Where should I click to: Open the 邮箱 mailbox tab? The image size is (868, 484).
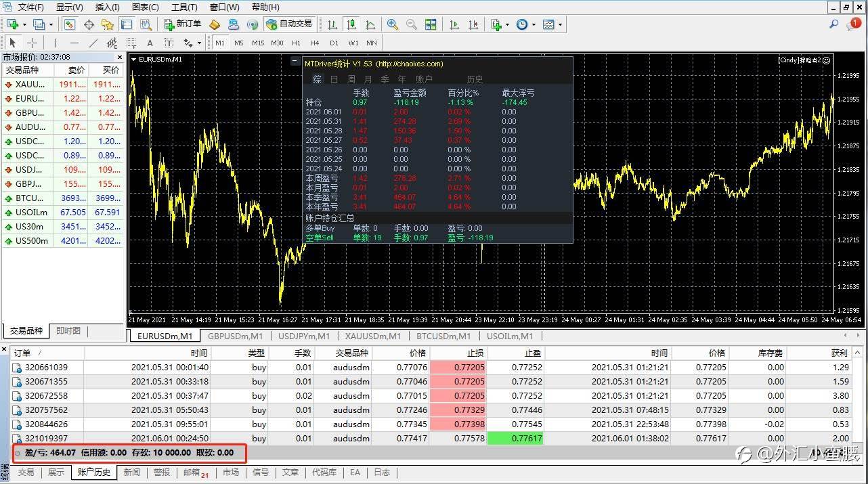tap(196, 472)
